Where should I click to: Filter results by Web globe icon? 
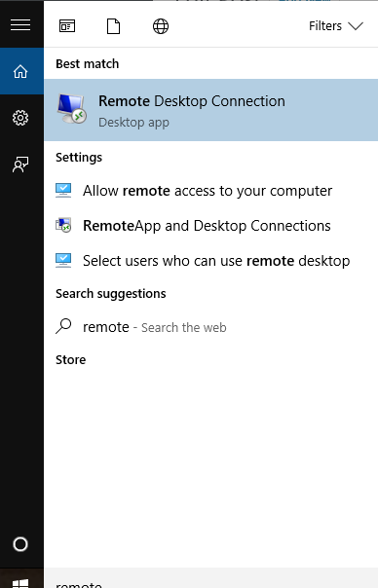coord(161,26)
